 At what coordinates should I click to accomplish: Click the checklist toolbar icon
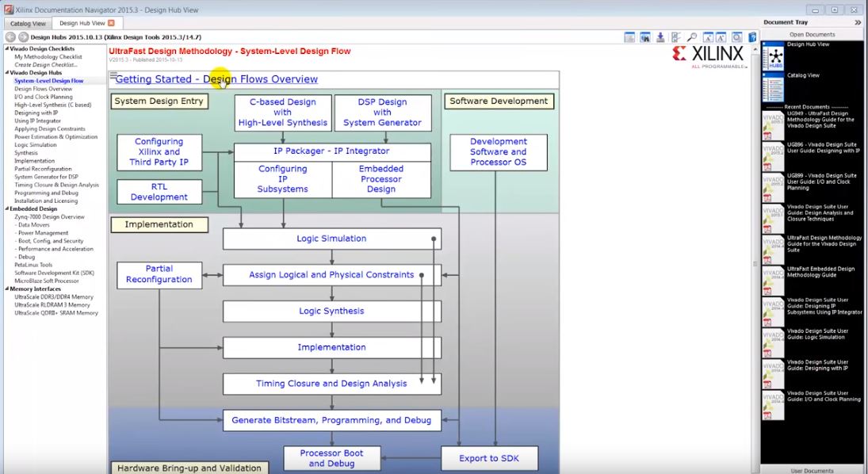pos(676,37)
